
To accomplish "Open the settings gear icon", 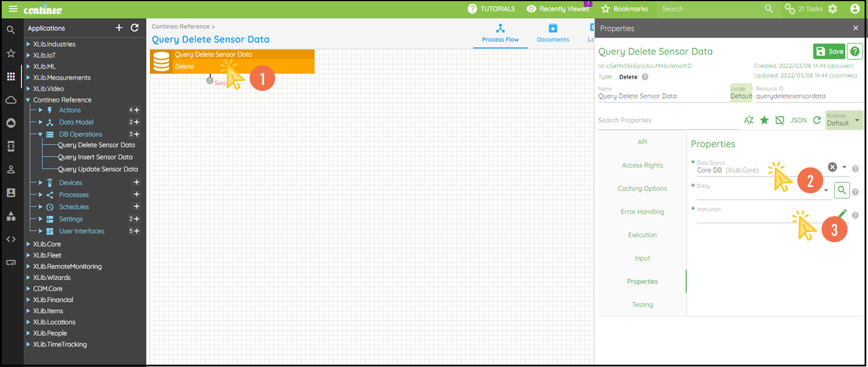I will pos(833,9).
